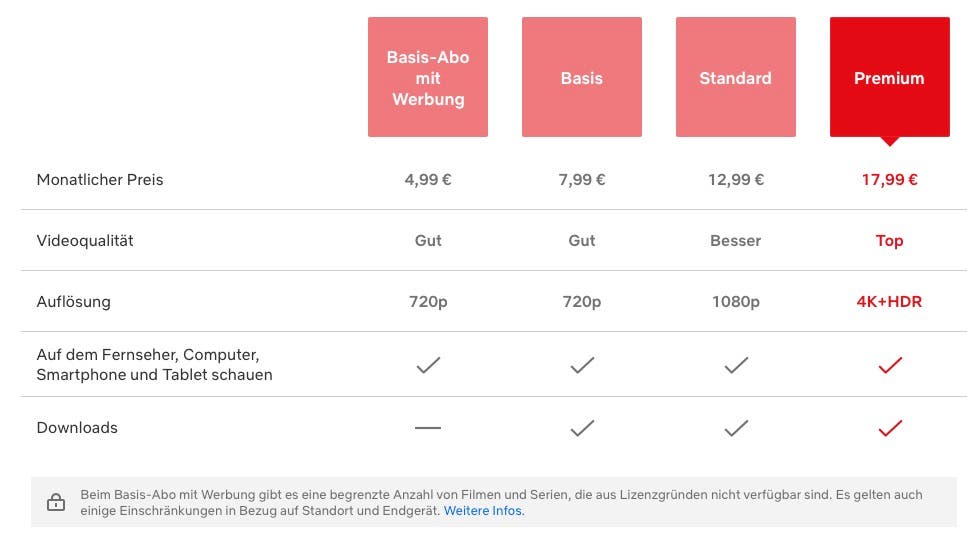
Task: Click the device checkmark under Basis-Abo mit Werbung
Action: coord(428,365)
